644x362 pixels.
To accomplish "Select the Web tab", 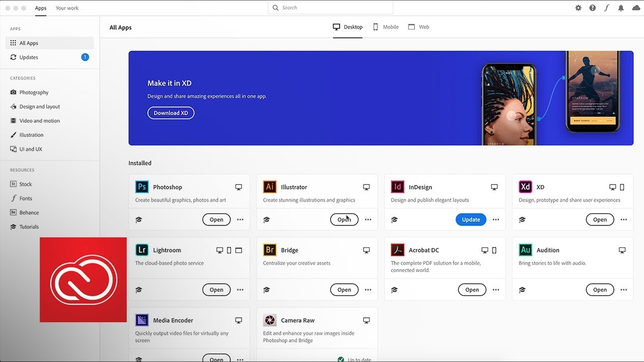I will pos(419,27).
